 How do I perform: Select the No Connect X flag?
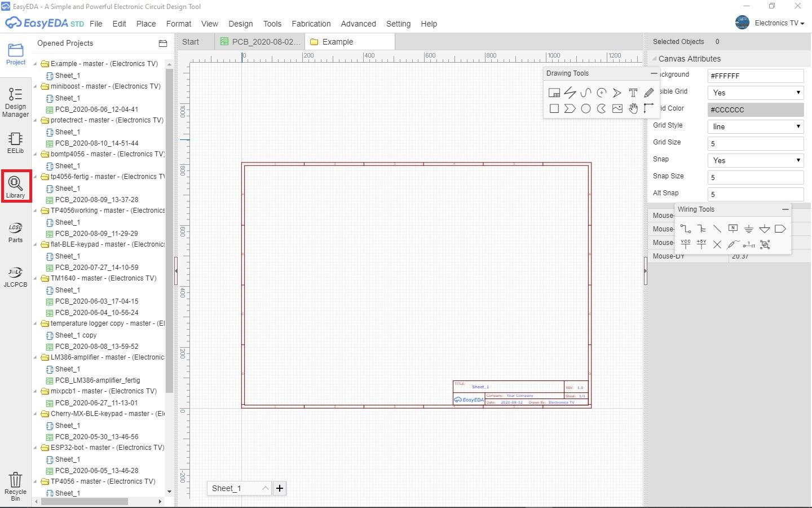click(717, 244)
